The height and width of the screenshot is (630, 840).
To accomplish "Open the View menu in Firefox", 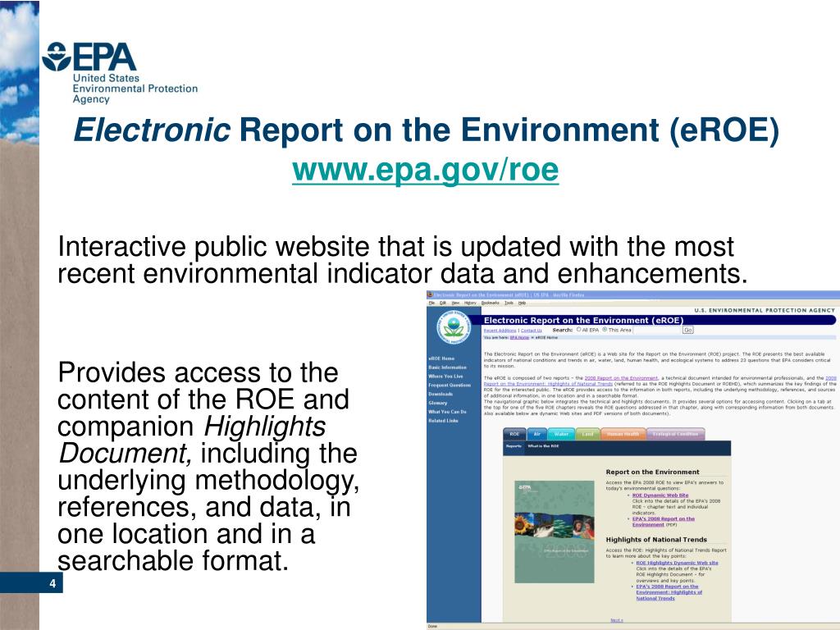I will point(455,303).
